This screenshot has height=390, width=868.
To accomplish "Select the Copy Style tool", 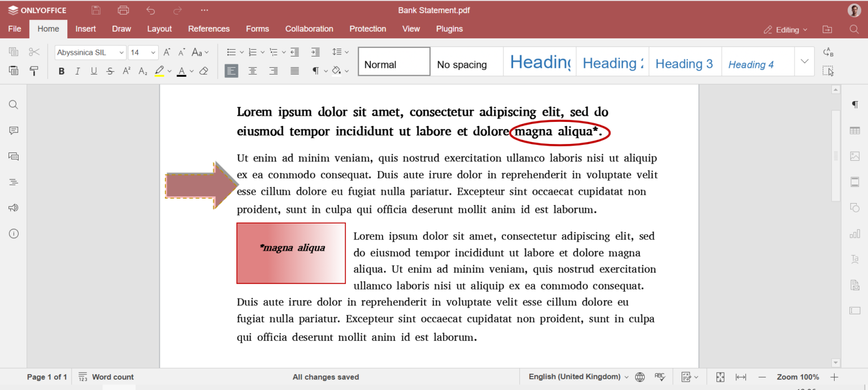I will [x=34, y=71].
